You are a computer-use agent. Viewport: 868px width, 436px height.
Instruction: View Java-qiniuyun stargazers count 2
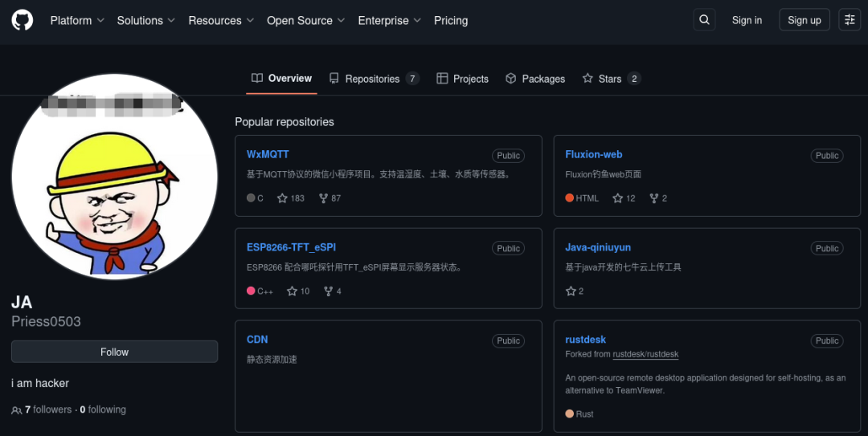575,291
